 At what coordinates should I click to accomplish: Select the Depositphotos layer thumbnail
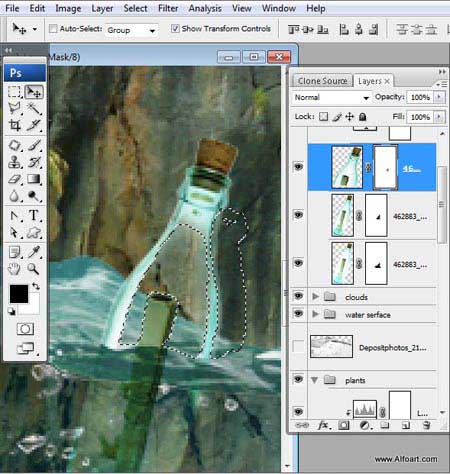331,346
